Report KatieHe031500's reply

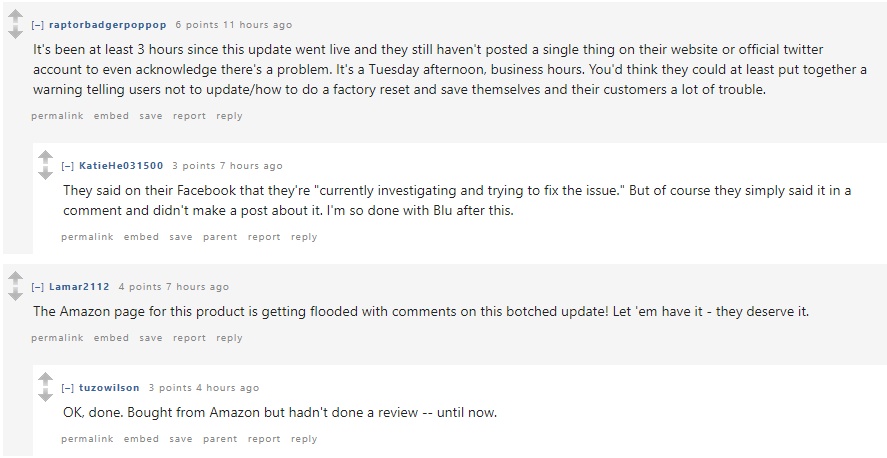click(x=264, y=237)
